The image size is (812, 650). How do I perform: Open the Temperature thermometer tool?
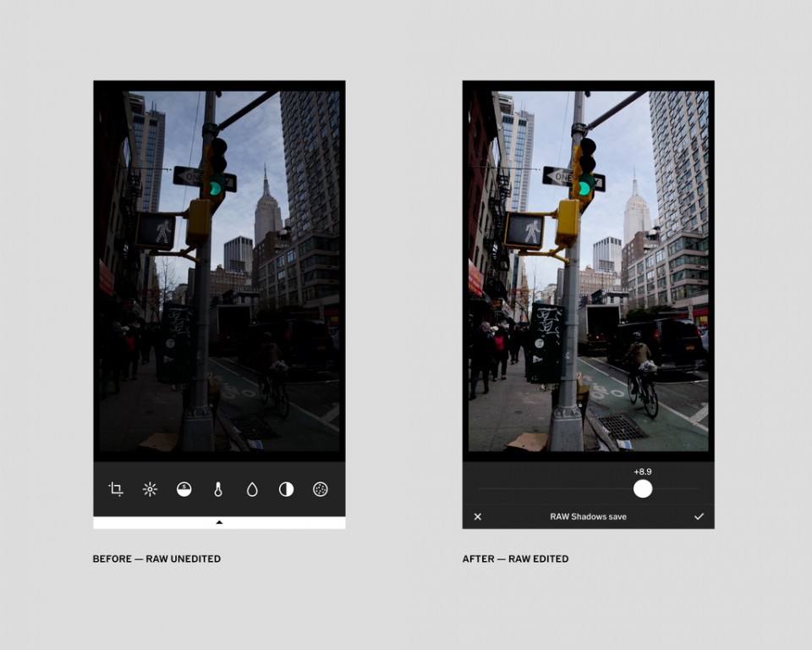218,489
